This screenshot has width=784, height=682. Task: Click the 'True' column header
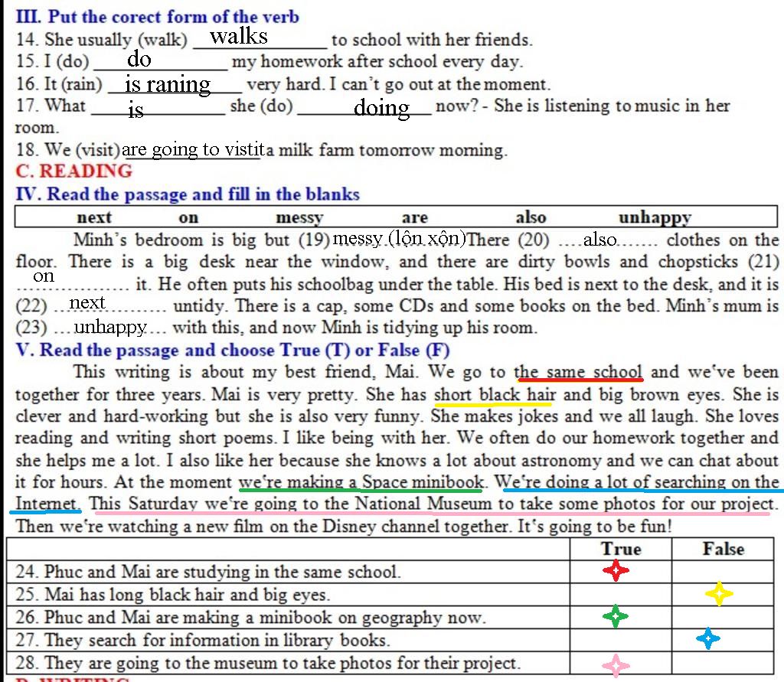pyautogui.click(x=621, y=549)
